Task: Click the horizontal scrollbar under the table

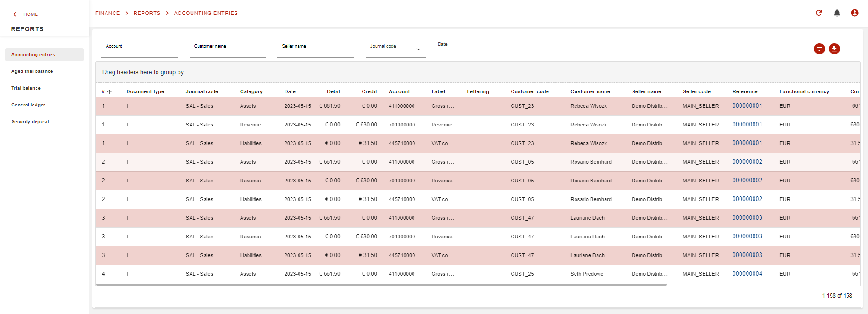Action: tap(381, 284)
